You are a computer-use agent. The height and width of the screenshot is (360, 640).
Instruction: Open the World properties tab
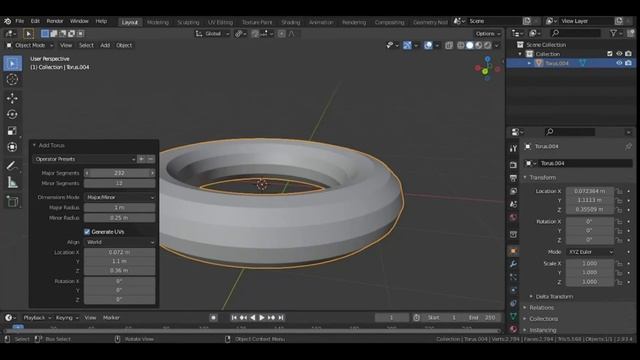pos(513,217)
